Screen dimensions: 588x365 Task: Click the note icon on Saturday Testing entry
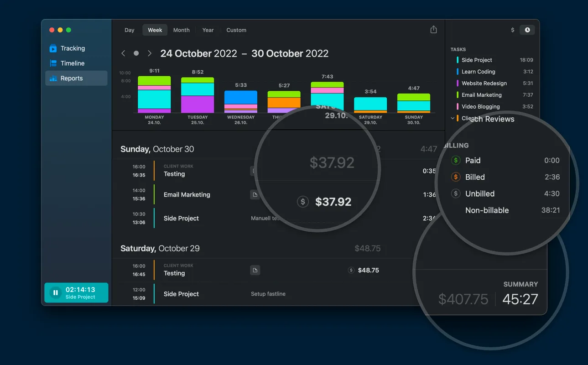click(255, 271)
